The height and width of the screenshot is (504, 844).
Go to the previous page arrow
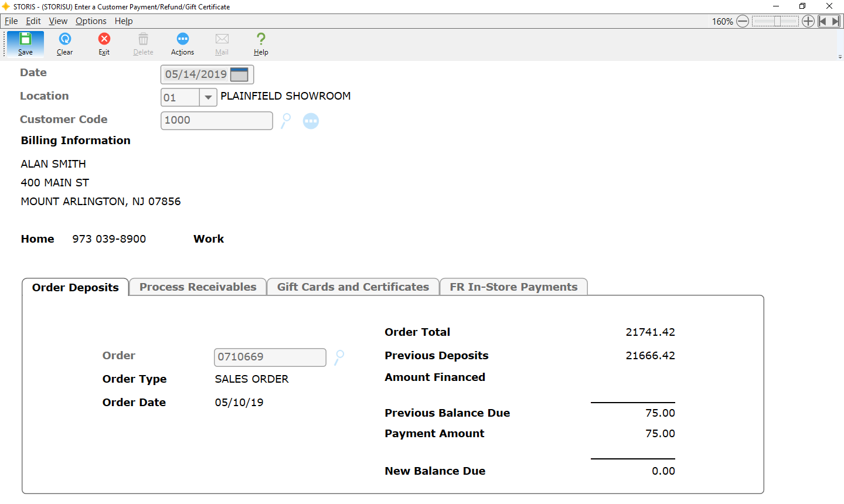822,21
